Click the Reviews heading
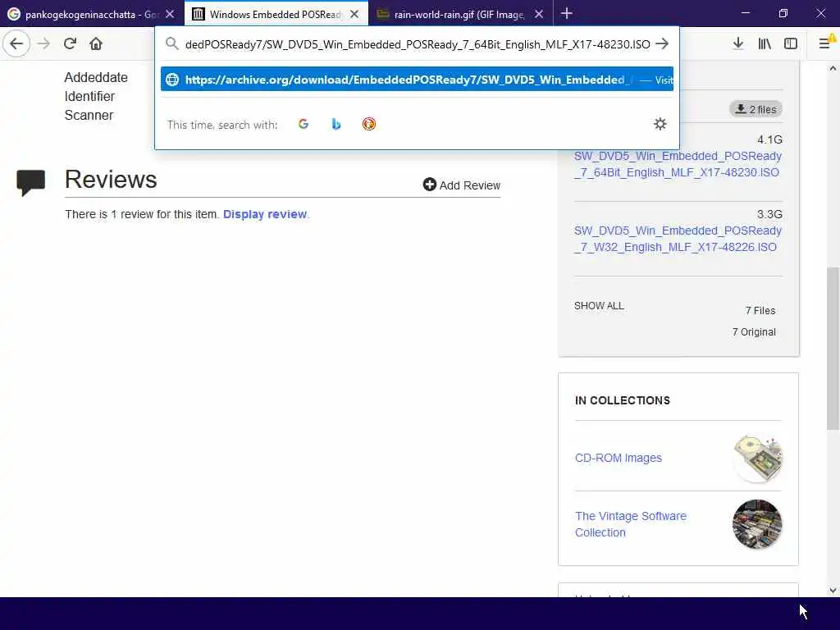Image resolution: width=840 pixels, height=630 pixels. pyautogui.click(x=111, y=180)
